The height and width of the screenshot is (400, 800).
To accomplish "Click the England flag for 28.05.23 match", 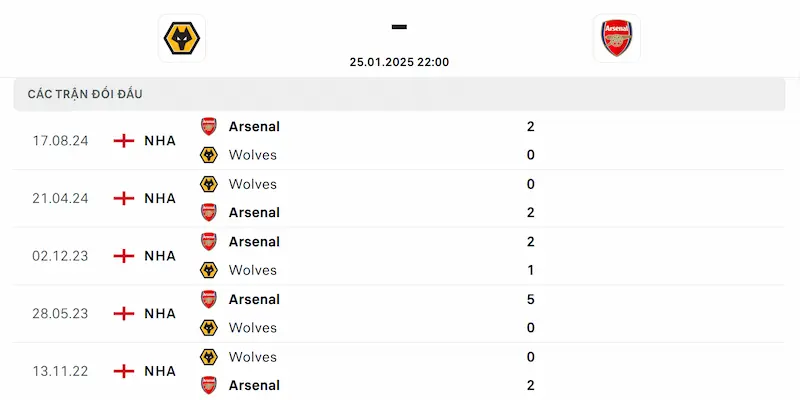I will [124, 314].
